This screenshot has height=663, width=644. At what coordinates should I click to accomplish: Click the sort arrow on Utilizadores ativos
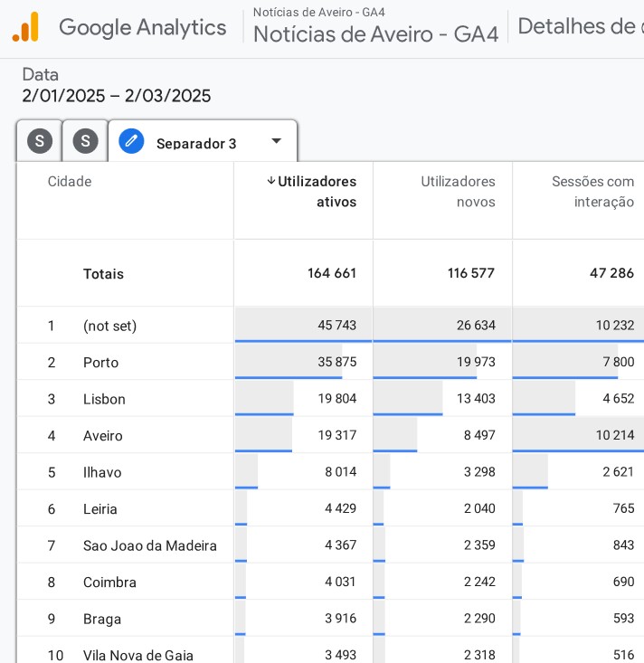pos(271,181)
